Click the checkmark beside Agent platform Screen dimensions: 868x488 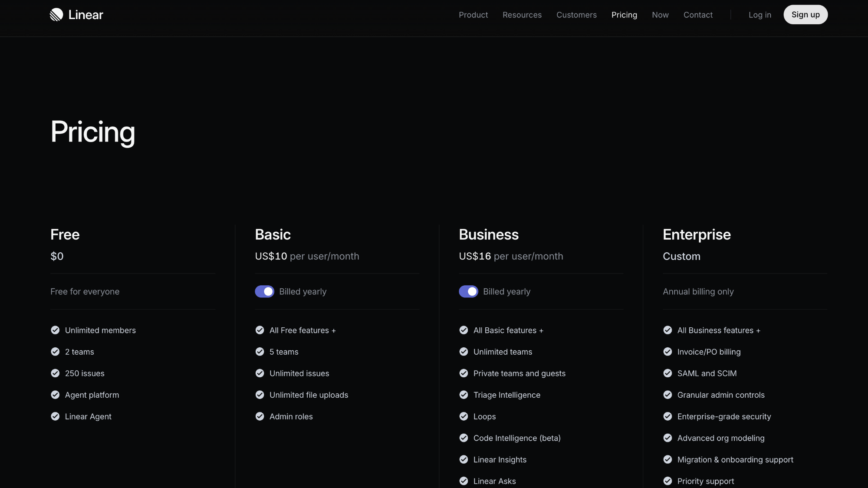[x=55, y=395]
